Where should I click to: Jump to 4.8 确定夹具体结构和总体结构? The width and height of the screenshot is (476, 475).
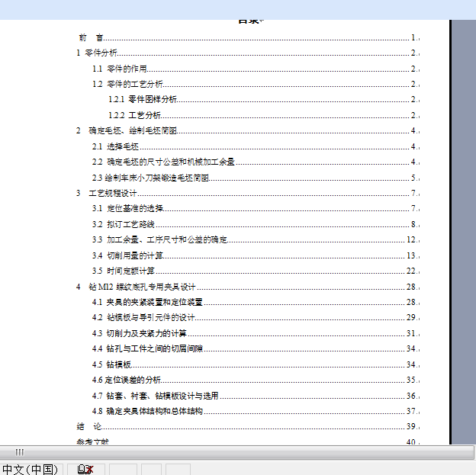[256, 411]
